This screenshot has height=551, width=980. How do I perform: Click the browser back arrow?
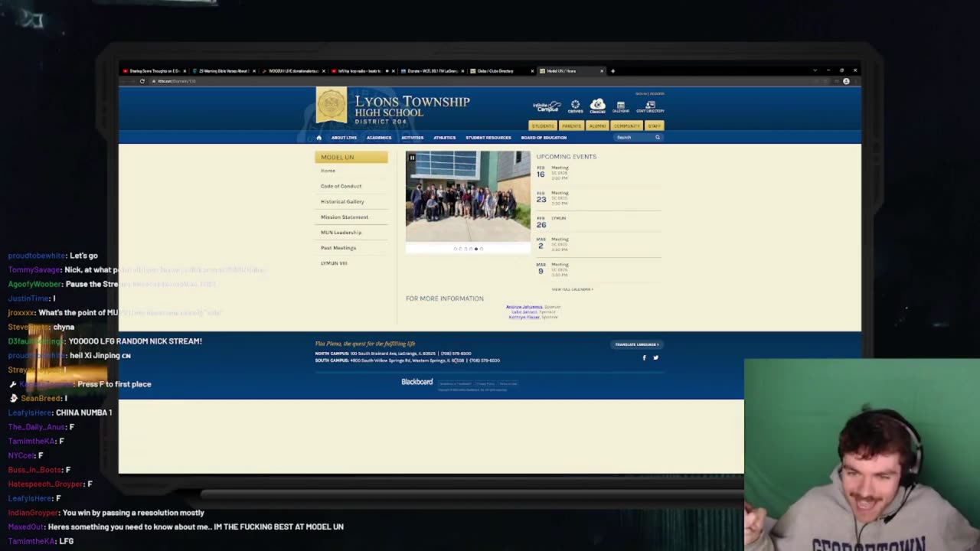pyautogui.click(x=125, y=81)
